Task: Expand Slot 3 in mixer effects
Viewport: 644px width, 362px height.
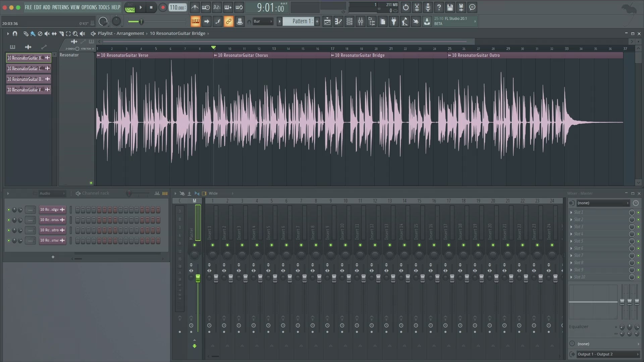Action: (571, 227)
